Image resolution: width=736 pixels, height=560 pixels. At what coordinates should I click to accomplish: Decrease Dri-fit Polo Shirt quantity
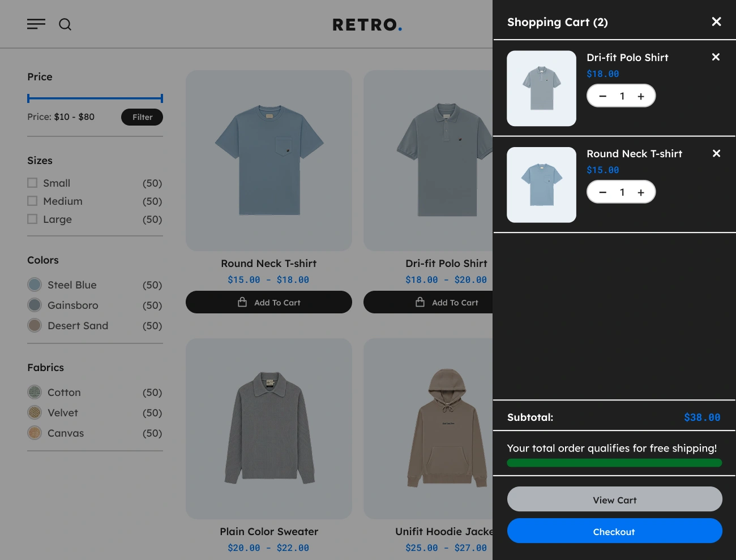(603, 96)
